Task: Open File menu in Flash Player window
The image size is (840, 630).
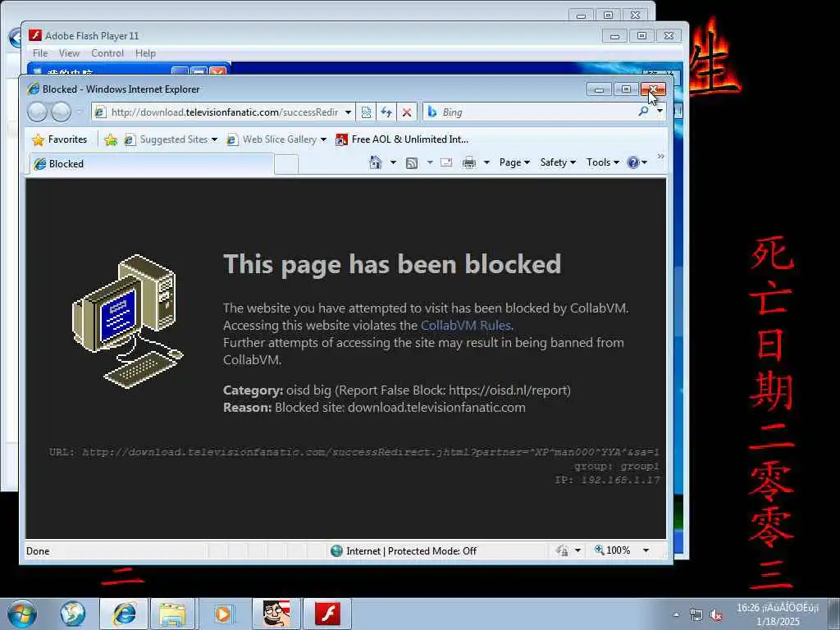Action: coord(40,53)
